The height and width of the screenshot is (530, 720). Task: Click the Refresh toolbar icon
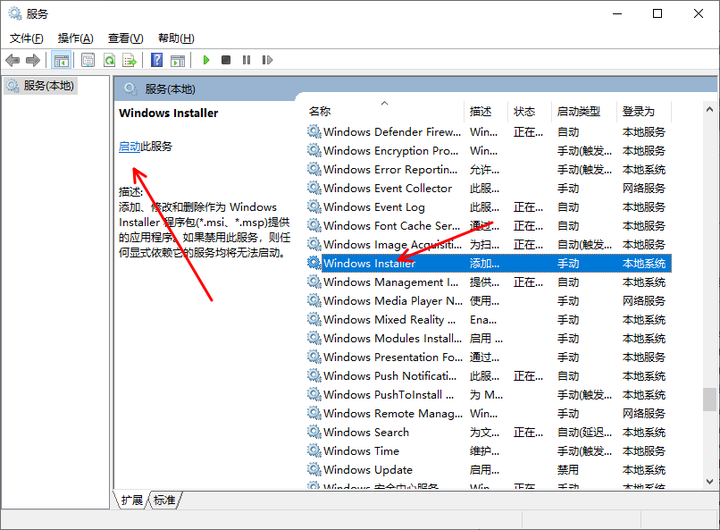coord(108,60)
